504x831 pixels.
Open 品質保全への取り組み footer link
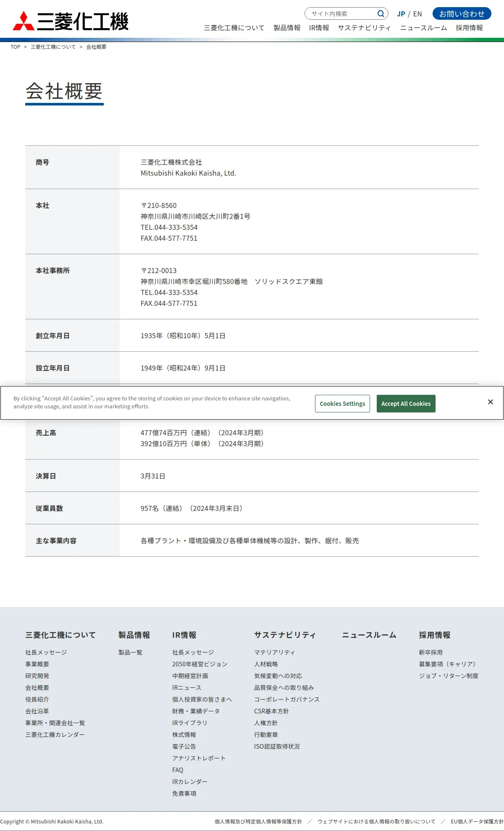pyautogui.click(x=284, y=688)
